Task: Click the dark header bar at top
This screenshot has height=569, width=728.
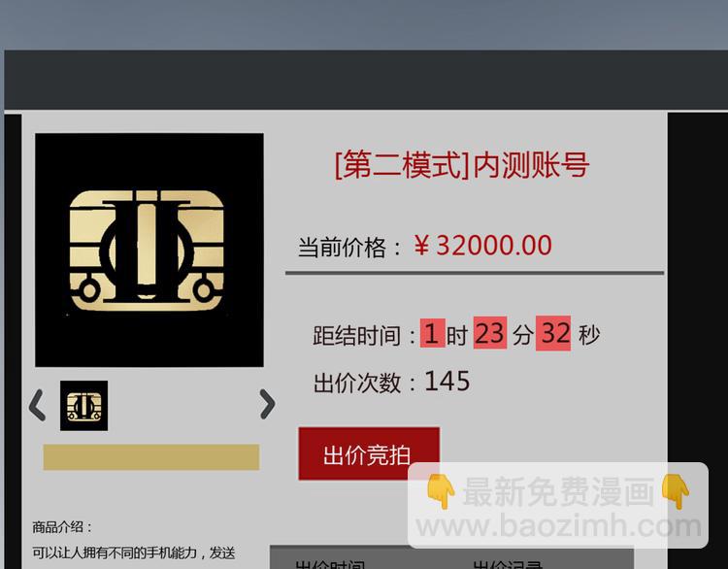Action: pos(366,80)
